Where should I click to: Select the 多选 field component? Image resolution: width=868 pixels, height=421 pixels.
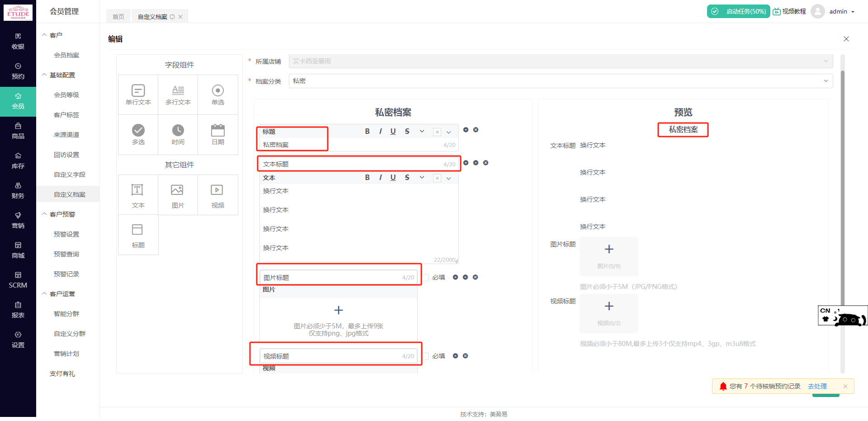pyautogui.click(x=138, y=134)
